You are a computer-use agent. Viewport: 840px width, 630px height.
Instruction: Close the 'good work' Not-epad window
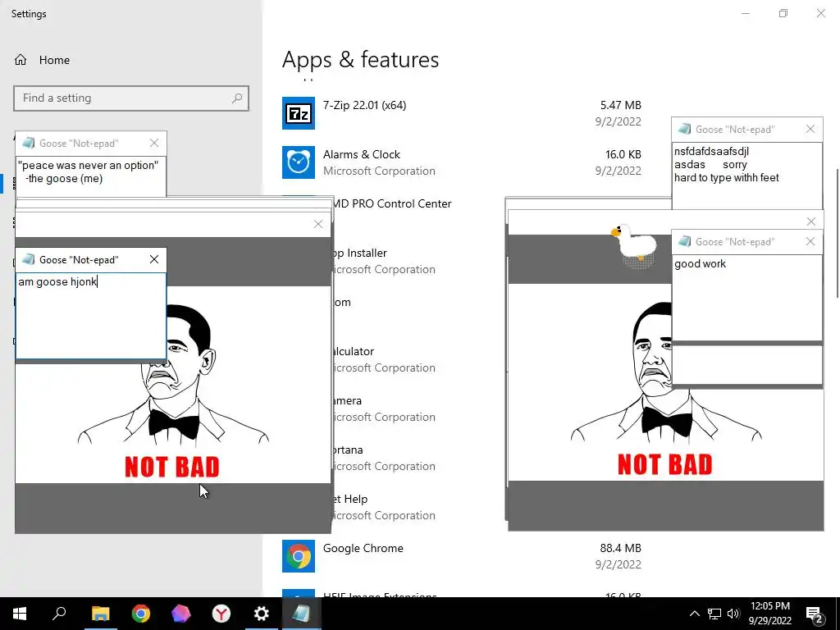810,242
